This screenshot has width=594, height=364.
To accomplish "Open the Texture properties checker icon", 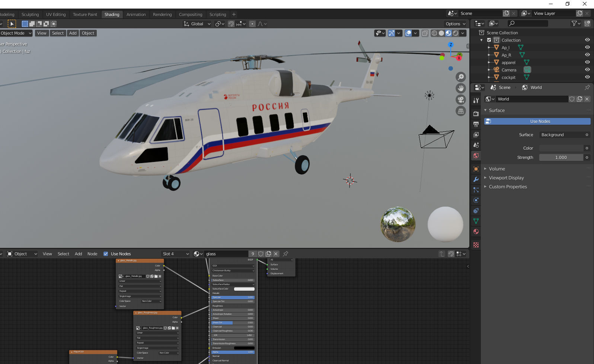I will pyautogui.click(x=476, y=245).
